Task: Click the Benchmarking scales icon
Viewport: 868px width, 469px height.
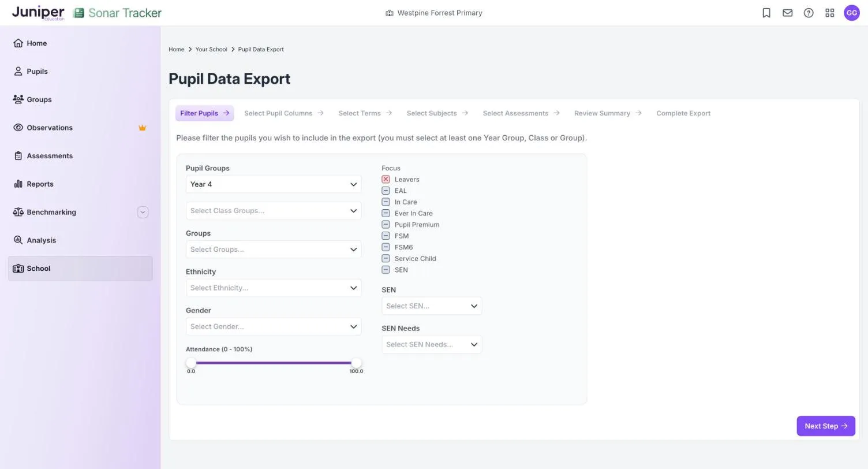Action: 18,212
